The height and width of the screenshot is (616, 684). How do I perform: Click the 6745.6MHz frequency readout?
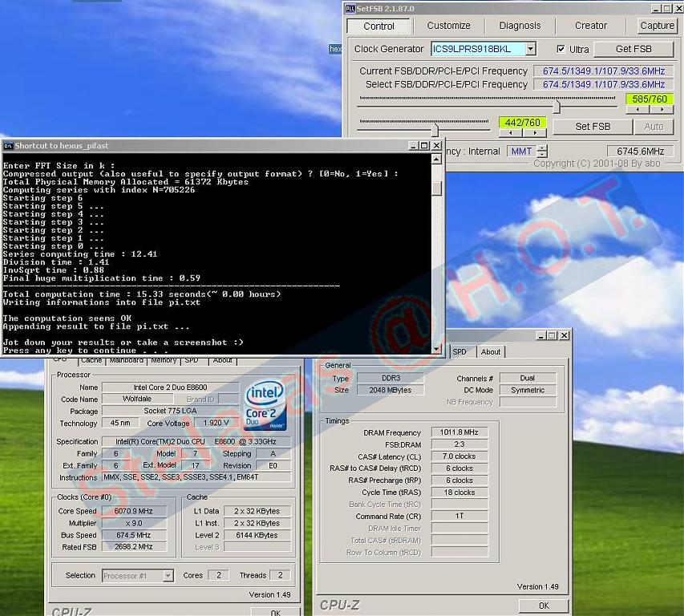click(640, 152)
